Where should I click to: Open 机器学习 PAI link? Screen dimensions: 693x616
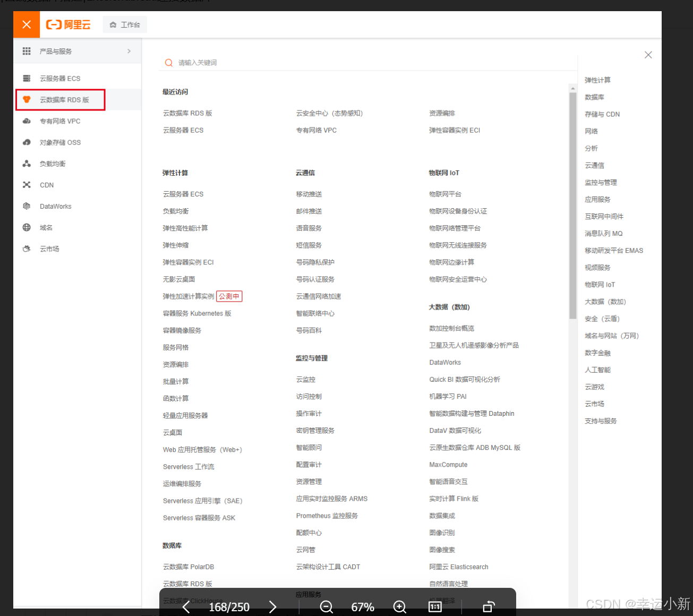pyautogui.click(x=448, y=396)
